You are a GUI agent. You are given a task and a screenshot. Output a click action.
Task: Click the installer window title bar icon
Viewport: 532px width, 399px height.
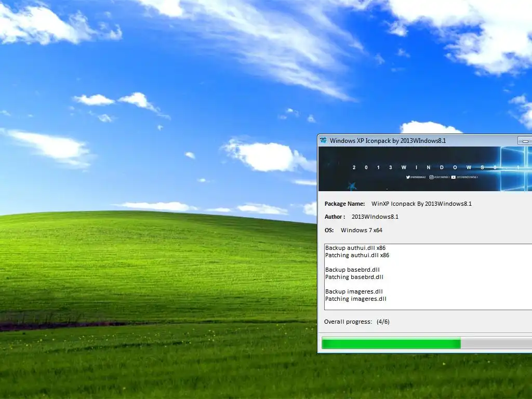[323, 140]
